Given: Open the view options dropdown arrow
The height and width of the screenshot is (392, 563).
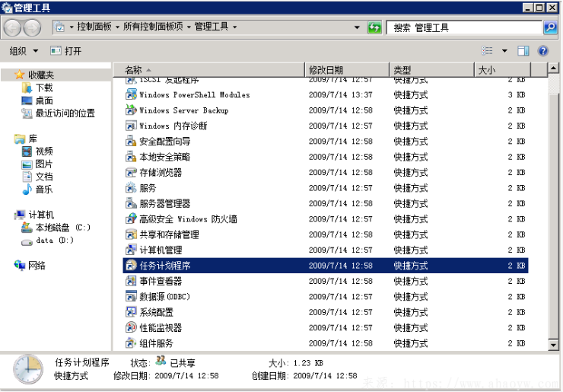Looking at the screenshot, I should click(x=504, y=51).
